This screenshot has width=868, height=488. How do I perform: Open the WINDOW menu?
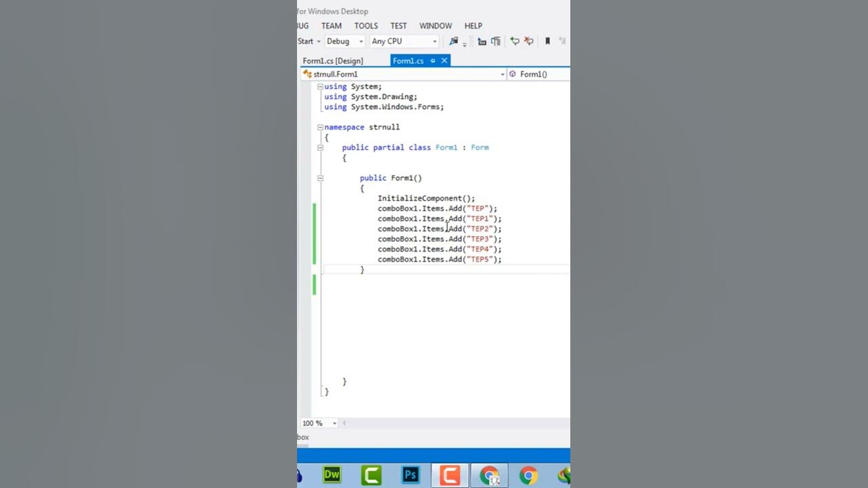coord(435,26)
